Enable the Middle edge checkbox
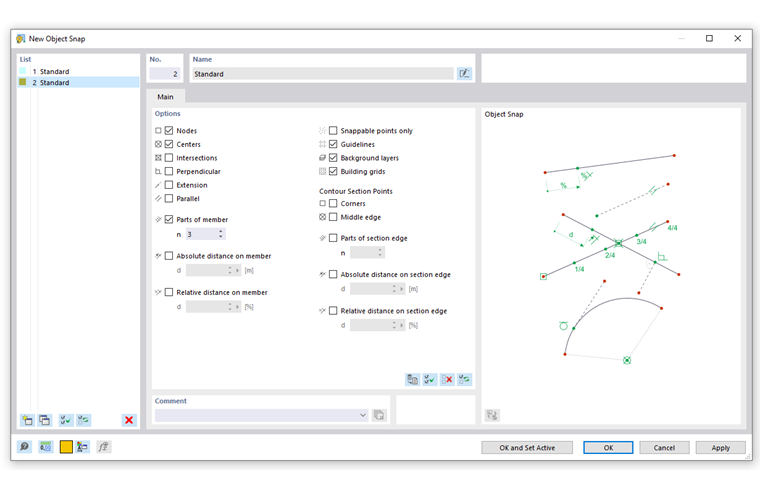 [333, 217]
